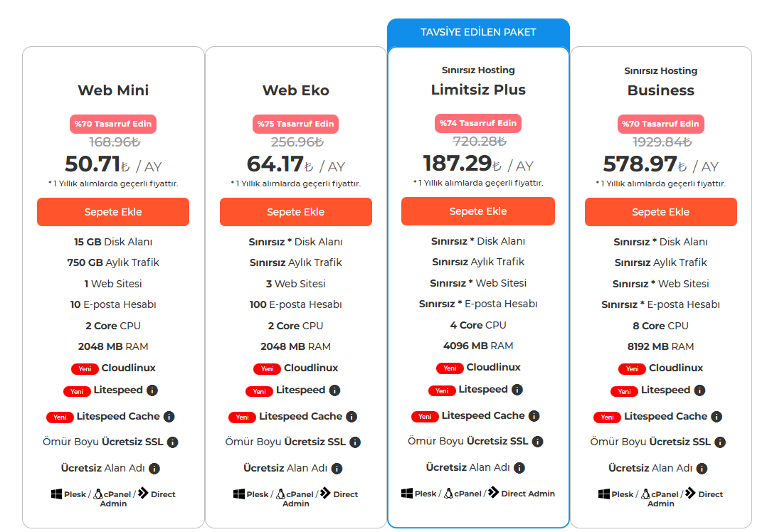777x532 pixels.
Task: Click Ücretsiz SSL info icon in Limitsiz Plus
Action: pos(537,442)
